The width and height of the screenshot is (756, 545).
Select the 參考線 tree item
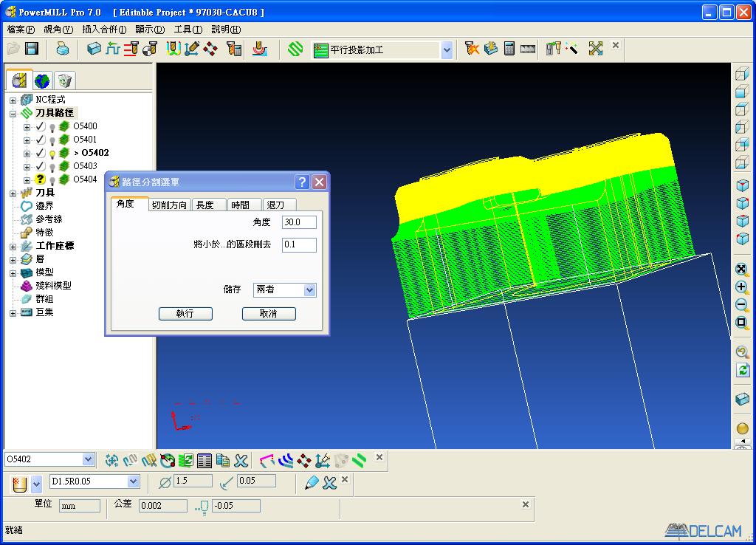[49, 219]
